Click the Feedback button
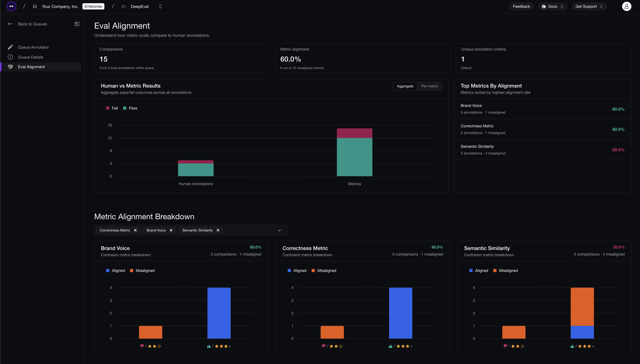640x364 pixels. 521,6
